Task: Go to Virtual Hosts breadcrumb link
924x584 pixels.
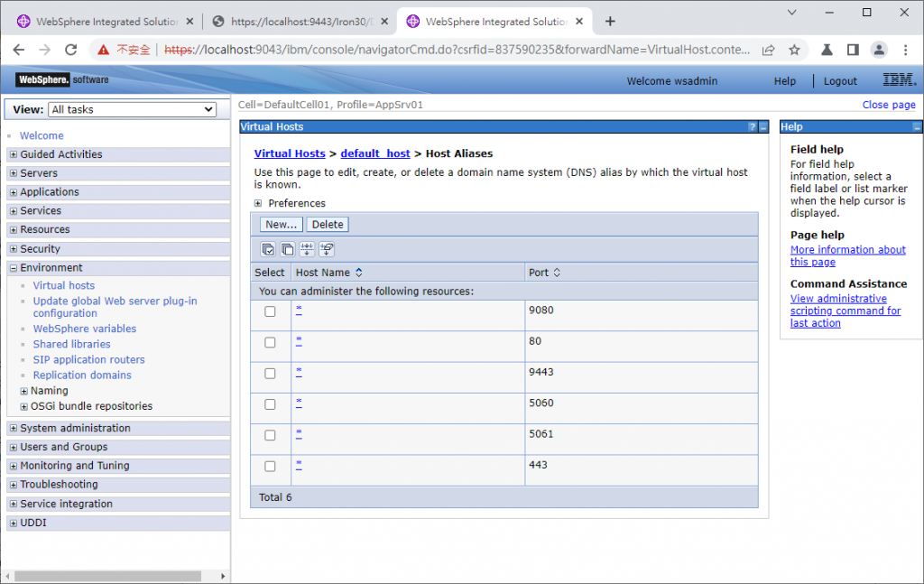Action: pos(290,153)
